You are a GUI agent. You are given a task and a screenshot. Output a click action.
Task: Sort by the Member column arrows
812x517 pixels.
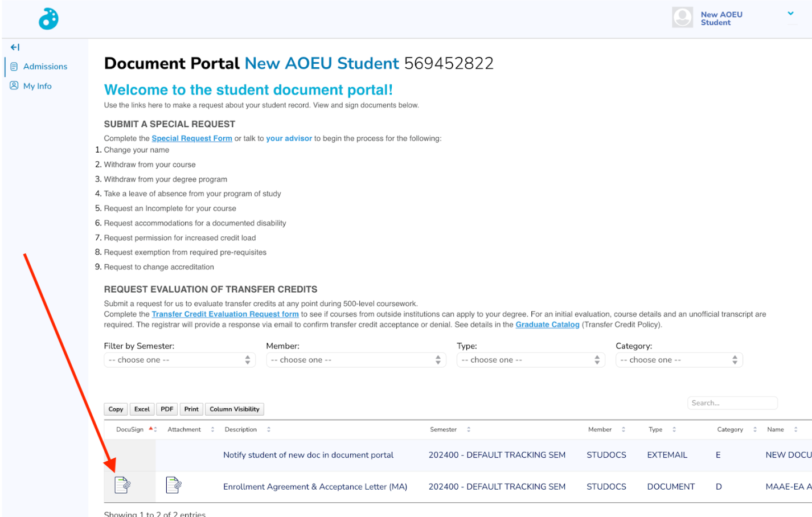point(624,429)
